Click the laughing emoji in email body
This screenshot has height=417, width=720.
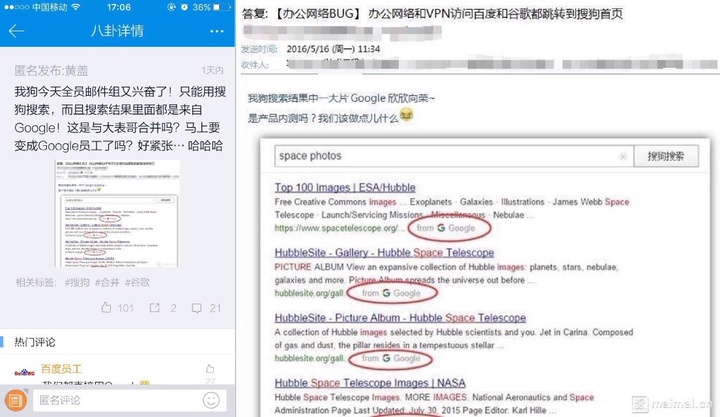[406, 115]
